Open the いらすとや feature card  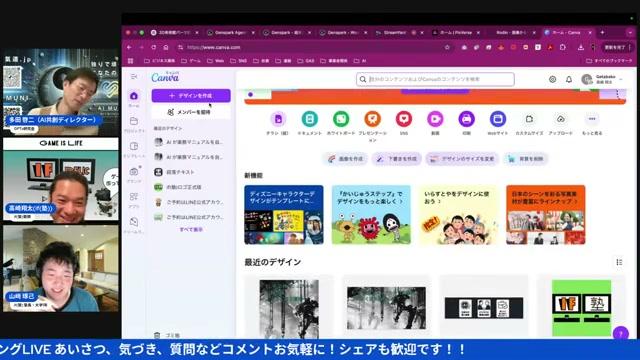click(458, 215)
